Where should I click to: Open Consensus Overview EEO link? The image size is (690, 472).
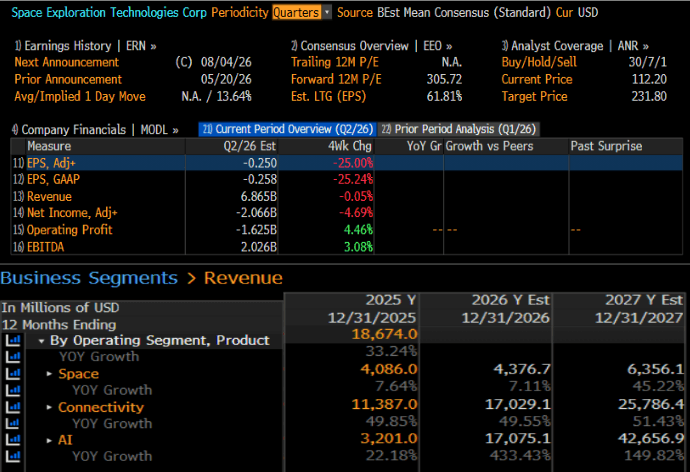click(x=371, y=46)
